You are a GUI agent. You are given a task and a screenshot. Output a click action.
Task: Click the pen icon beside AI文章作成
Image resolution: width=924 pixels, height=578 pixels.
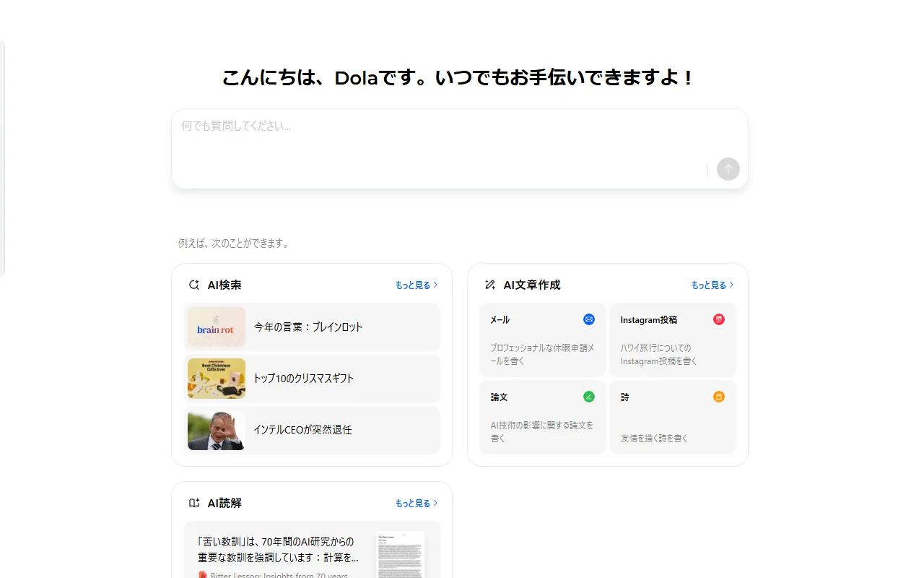click(489, 284)
